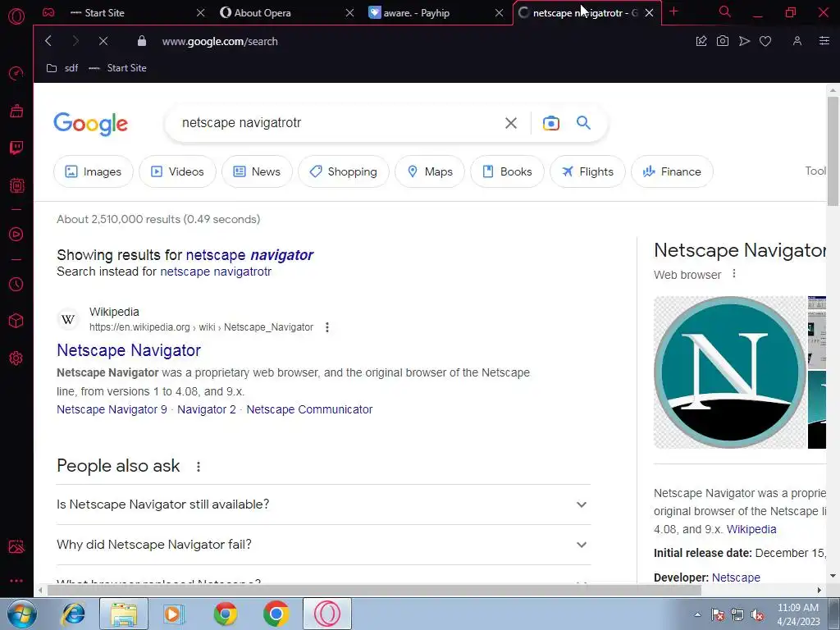The width and height of the screenshot is (840, 630).
Task: Open GX Control speedometer icon in sidebar
Action: pos(16,73)
